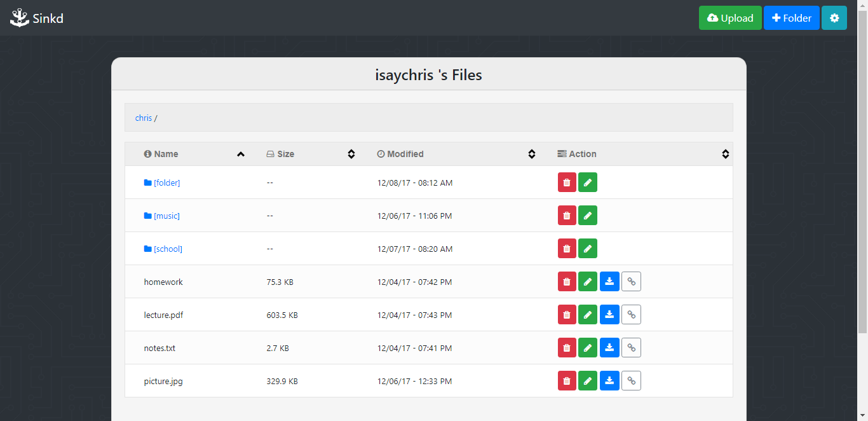Delete the [school] folder
This screenshot has width=868, height=421.
(567, 249)
